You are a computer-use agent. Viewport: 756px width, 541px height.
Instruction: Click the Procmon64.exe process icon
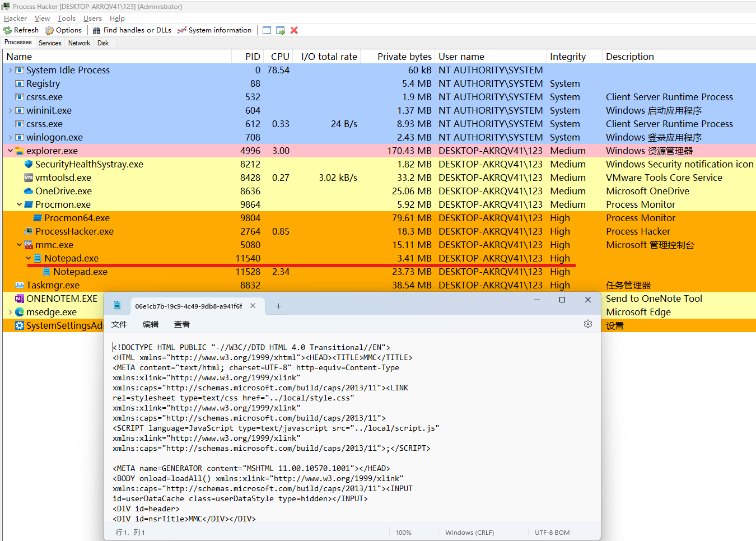(38, 218)
